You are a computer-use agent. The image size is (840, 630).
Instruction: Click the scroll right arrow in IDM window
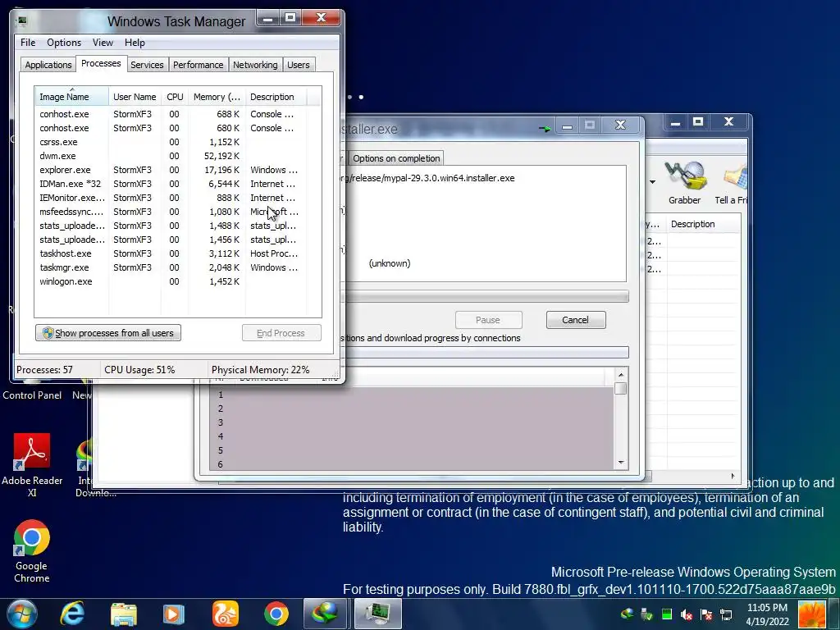[733, 476]
